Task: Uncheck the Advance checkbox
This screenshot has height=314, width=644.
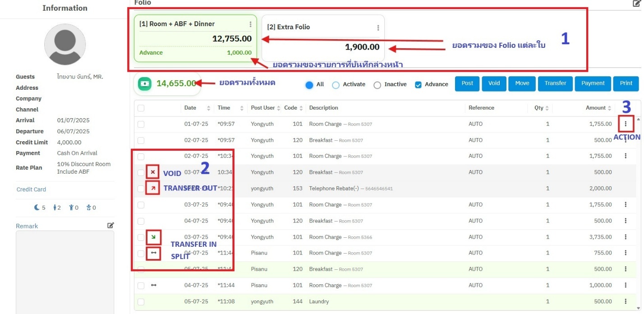Action: click(x=418, y=85)
